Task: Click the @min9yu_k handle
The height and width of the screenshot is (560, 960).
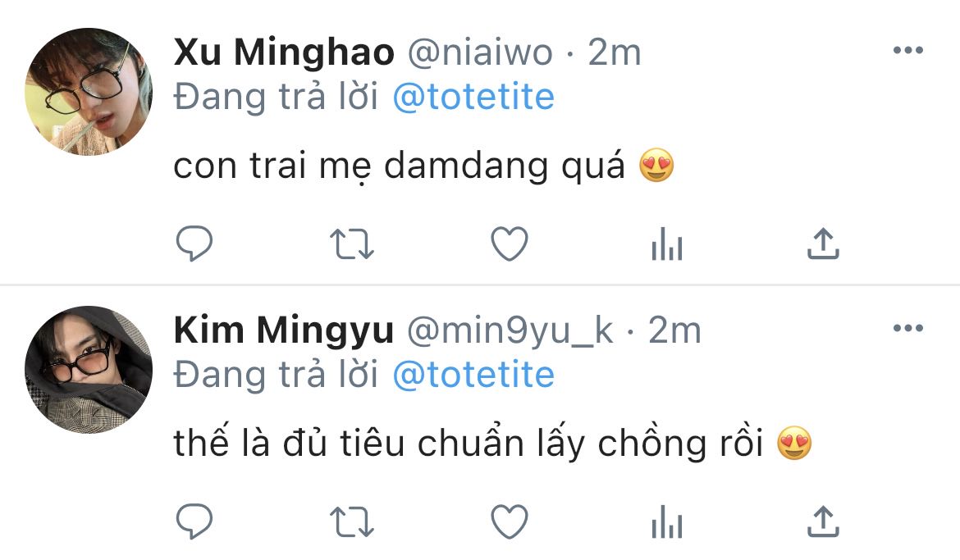Action: (x=510, y=331)
